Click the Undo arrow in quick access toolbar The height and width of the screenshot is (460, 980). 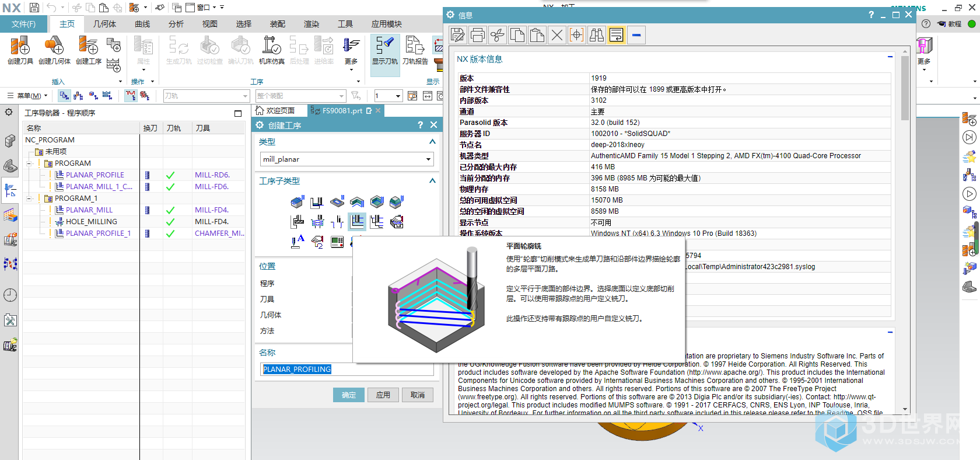[x=51, y=8]
